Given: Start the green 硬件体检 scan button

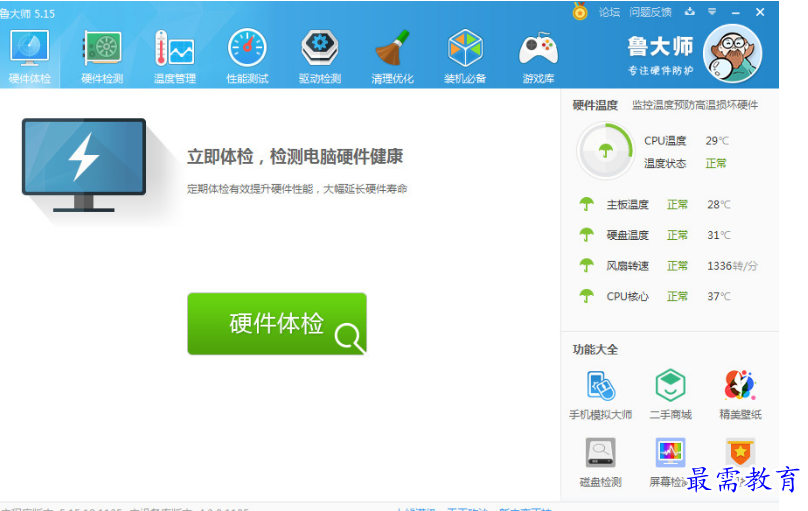Looking at the screenshot, I should 277,323.
